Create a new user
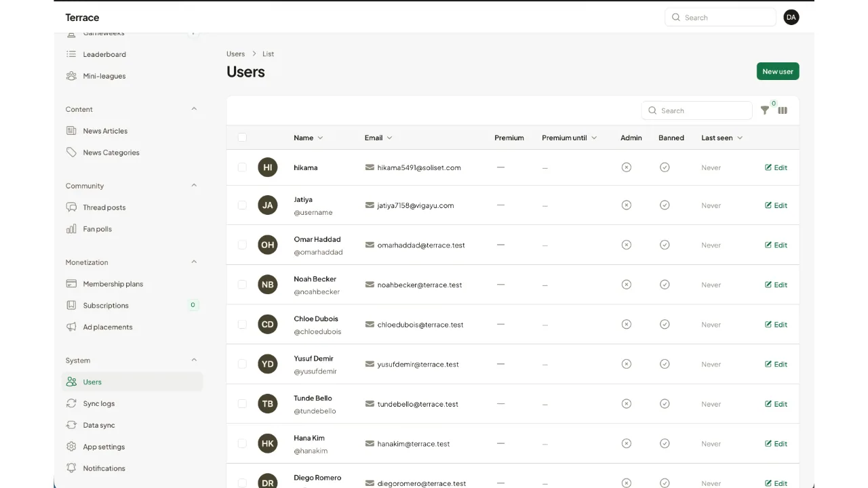Viewport: 868px width, 488px height. coord(778,71)
